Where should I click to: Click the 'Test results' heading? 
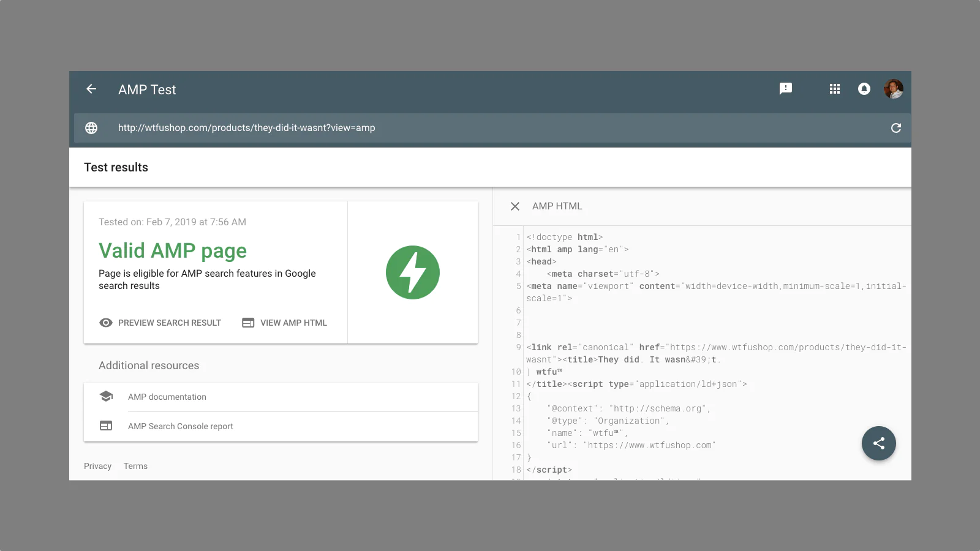tap(116, 167)
